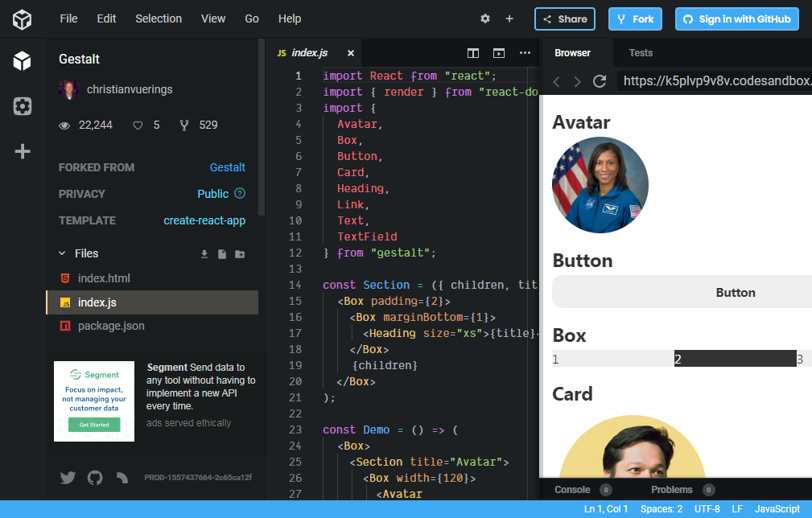812x518 pixels.
Task: Open the Edit menu
Action: point(107,18)
